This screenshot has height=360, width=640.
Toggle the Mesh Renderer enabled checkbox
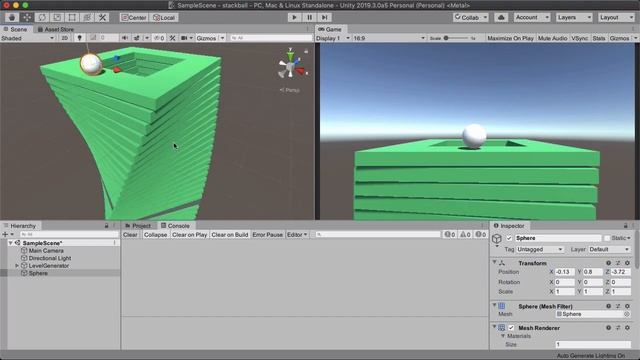pos(511,328)
